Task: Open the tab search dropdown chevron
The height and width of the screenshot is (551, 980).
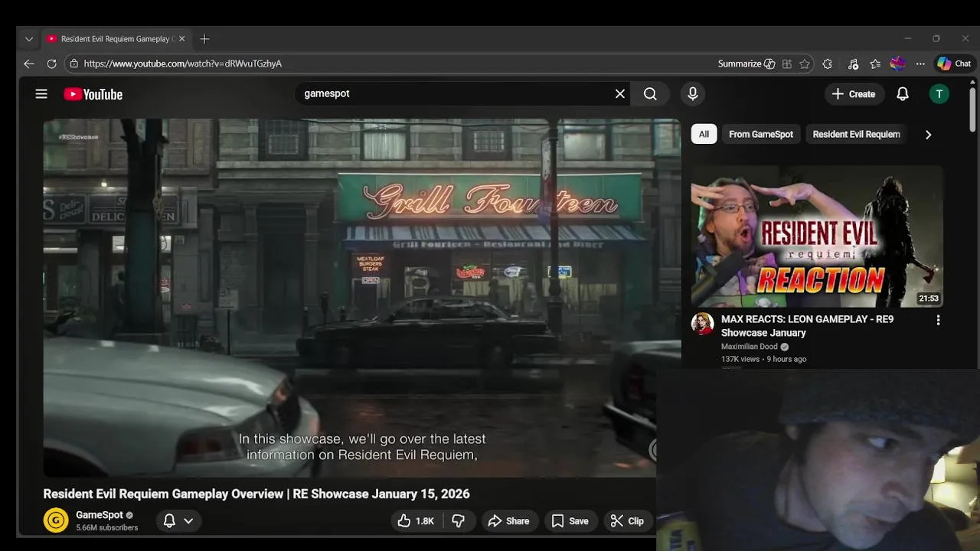Action: click(x=28, y=39)
